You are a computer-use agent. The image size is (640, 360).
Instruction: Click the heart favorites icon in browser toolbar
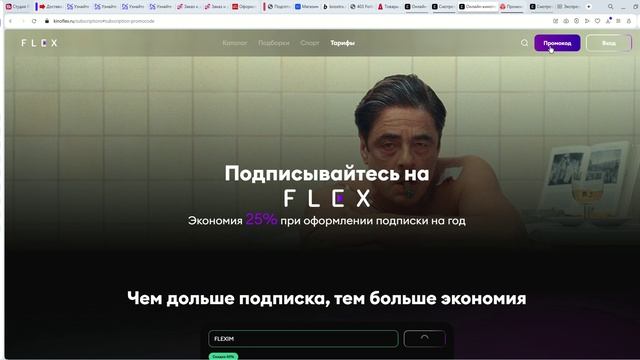pyautogui.click(x=598, y=21)
